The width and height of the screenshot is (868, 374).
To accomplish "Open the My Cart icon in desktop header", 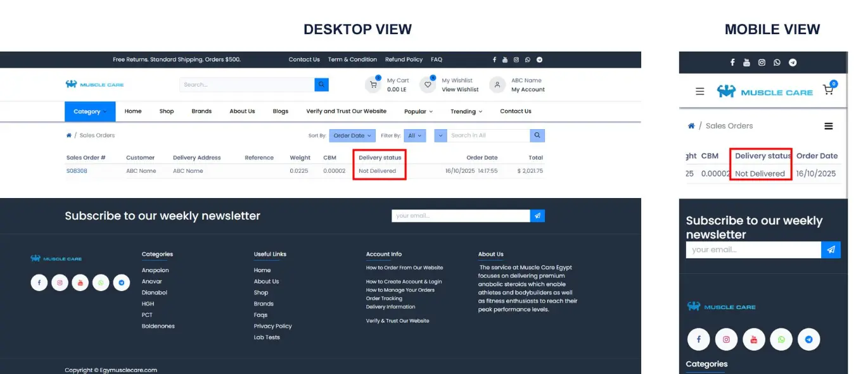I will click(x=373, y=85).
